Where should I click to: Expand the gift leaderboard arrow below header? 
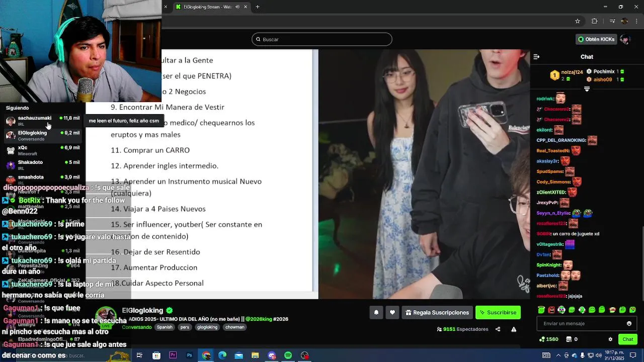(587, 89)
